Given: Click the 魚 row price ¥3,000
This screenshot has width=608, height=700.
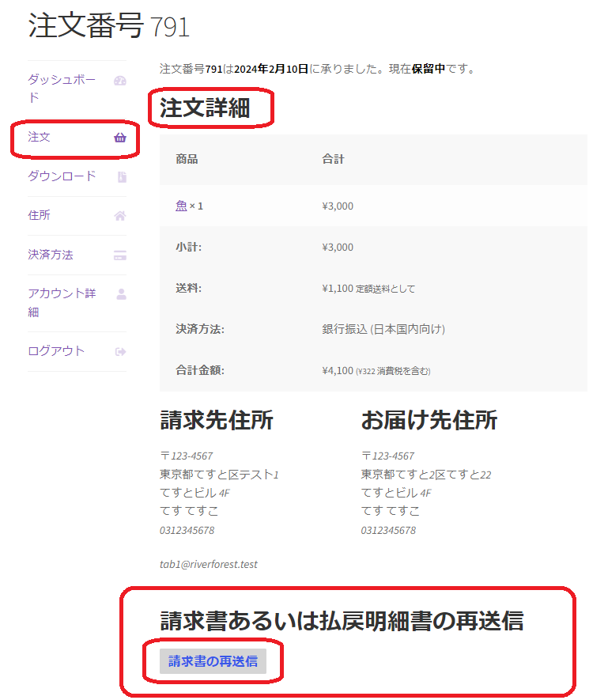Looking at the screenshot, I should pyautogui.click(x=338, y=206).
